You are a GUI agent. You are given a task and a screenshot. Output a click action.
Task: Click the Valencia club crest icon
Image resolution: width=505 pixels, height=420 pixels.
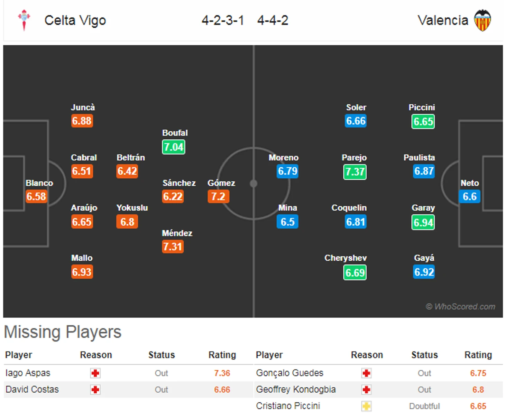(482, 20)
